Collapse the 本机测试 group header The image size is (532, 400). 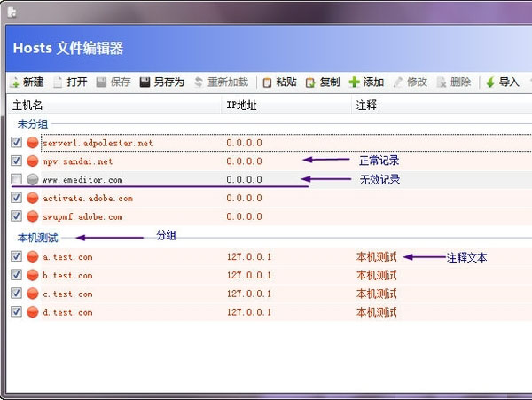pos(37,238)
